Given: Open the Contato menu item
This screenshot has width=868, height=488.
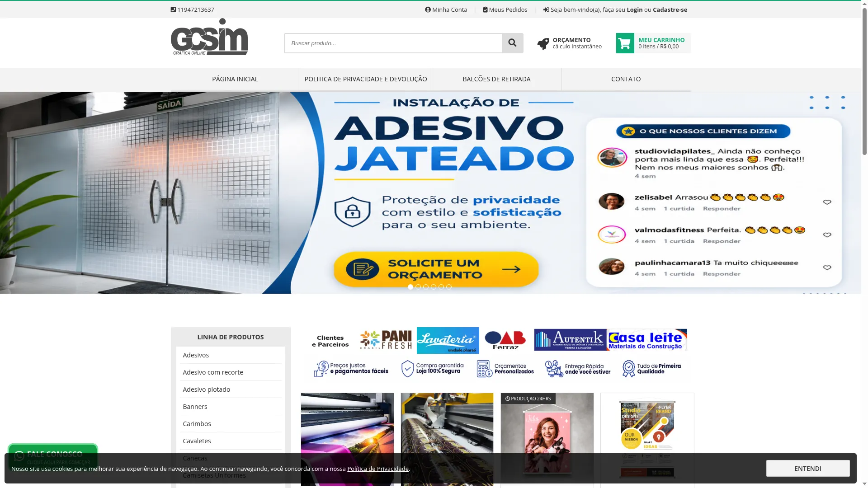Looking at the screenshot, I should [x=626, y=79].
